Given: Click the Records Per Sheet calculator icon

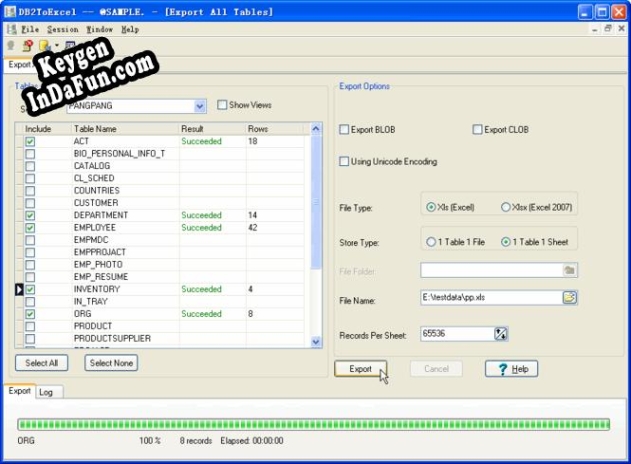Looking at the screenshot, I should tap(501, 334).
